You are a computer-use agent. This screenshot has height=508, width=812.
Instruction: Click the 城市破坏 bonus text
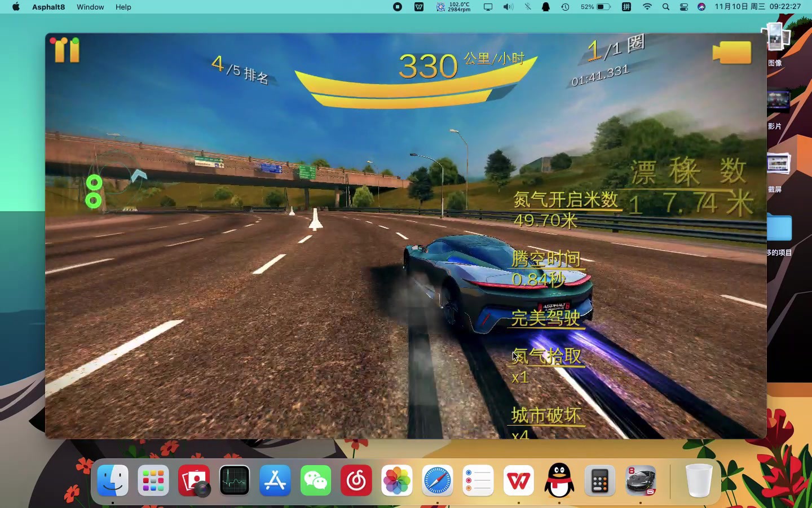(546, 415)
